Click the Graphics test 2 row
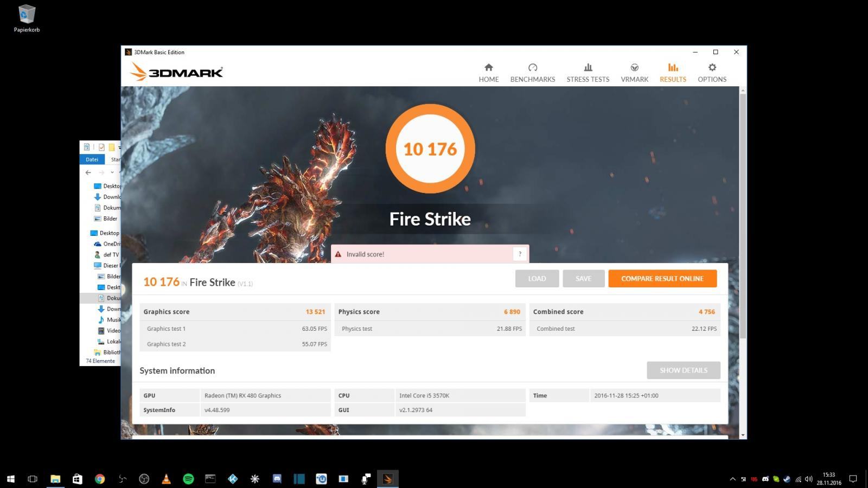Image resolution: width=868 pixels, height=488 pixels. click(235, 344)
